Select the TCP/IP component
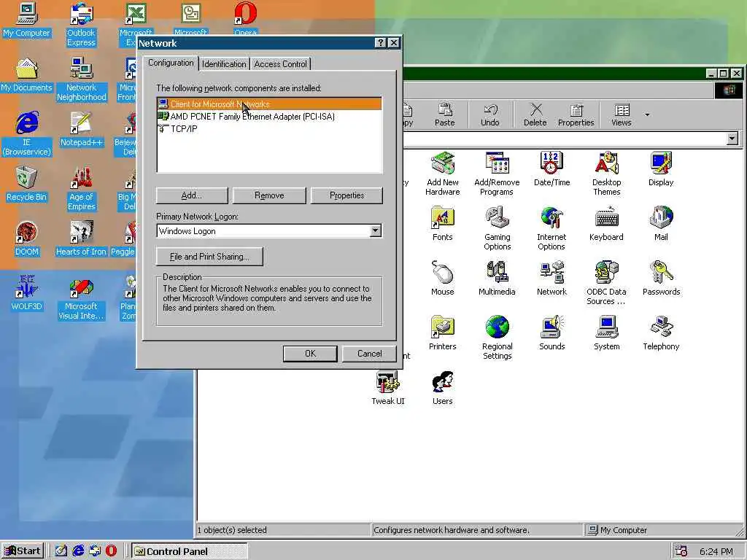Image resolution: width=747 pixels, height=560 pixels. (269, 128)
